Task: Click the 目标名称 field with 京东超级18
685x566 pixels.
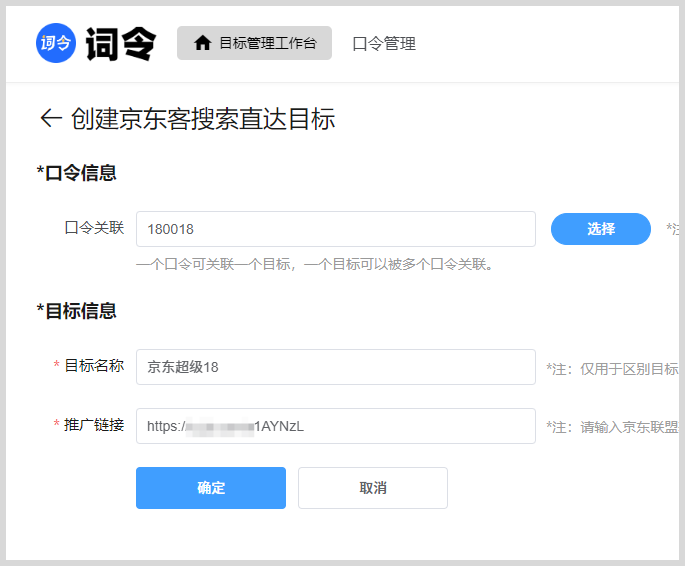Action: tap(335, 367)
